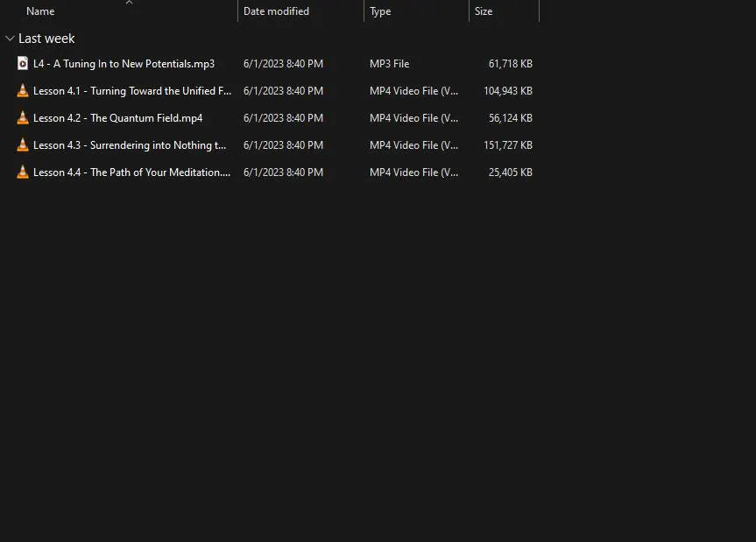Sort files by the Size column header

[484, 11]
